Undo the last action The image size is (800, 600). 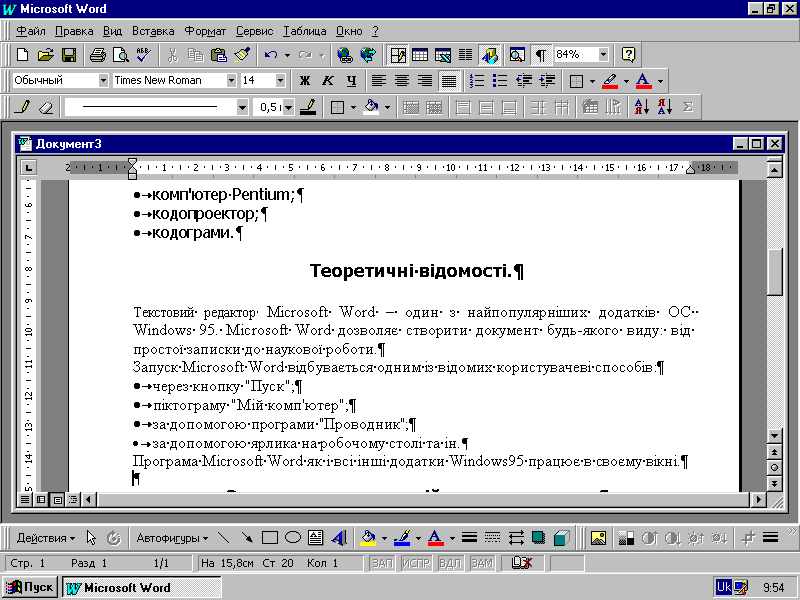tap(271, 54)
